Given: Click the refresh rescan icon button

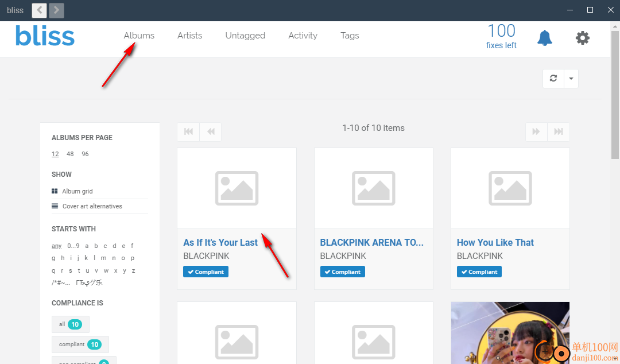Looking at the screenshot, I should [553, 78].
